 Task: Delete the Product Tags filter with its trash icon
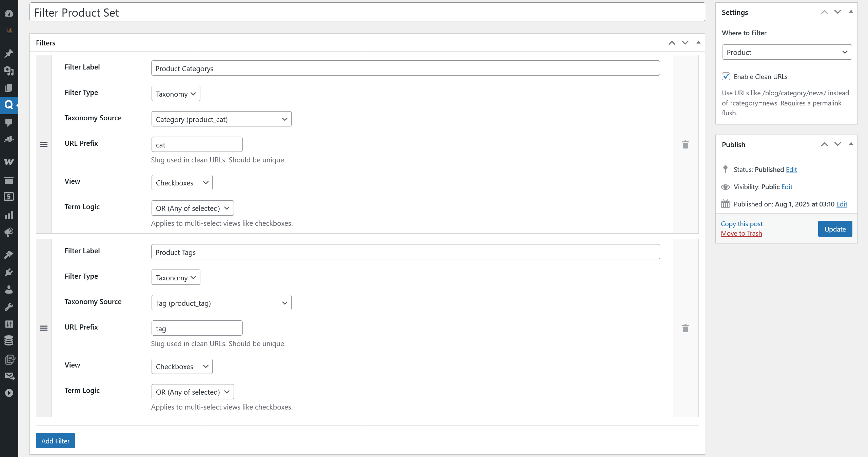[x=685, y=328]
